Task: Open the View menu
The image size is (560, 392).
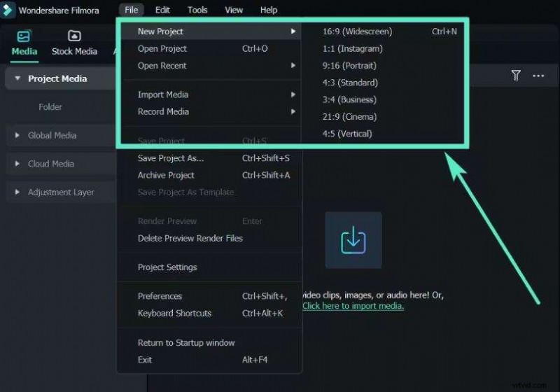Action: click(234, 10)
